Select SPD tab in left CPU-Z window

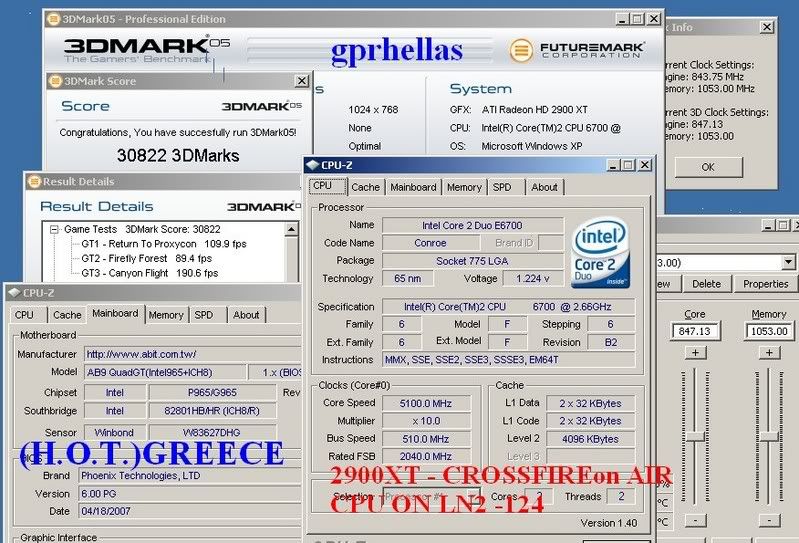pyautogui.click(x=204, y=315)
